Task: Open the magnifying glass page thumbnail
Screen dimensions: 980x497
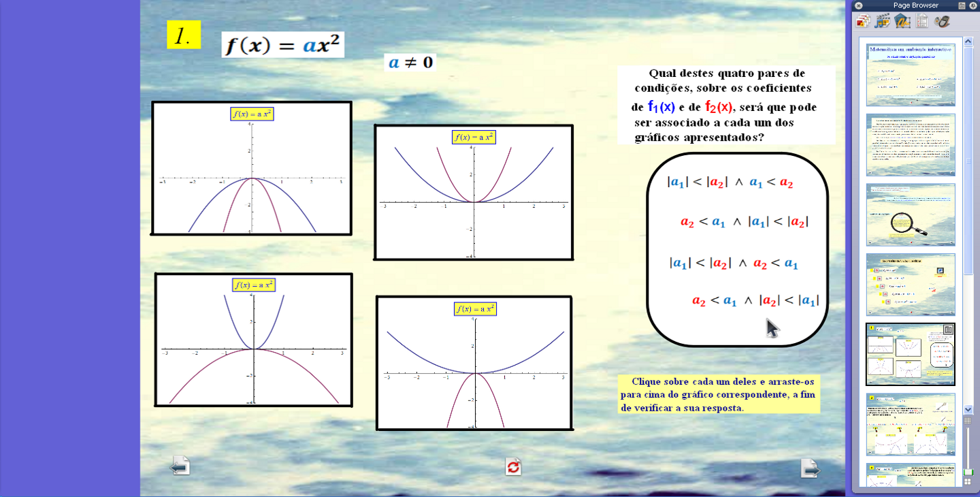Action: pyautogui.click(x=911, y=214)
